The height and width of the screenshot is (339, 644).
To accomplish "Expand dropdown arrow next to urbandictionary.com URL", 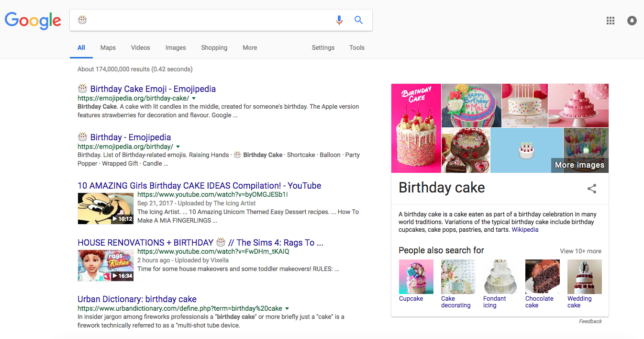I will tap(287, 308).
